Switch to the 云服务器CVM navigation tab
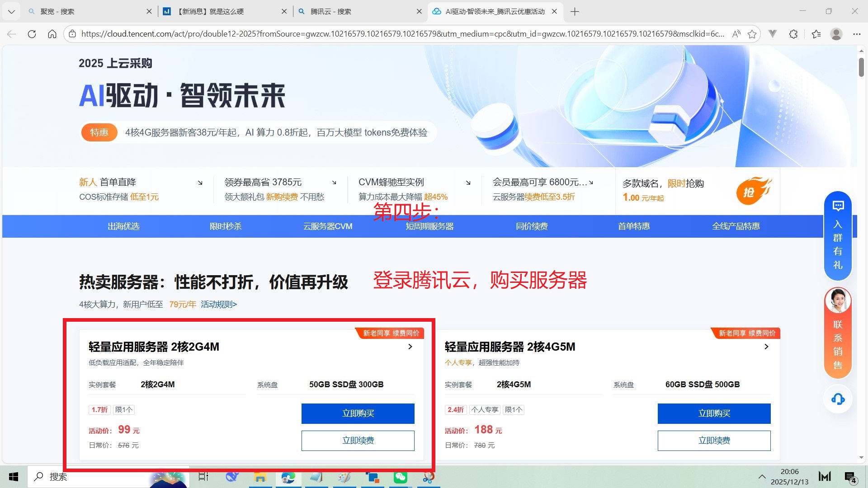868x488 pixels. click(328, 226)
